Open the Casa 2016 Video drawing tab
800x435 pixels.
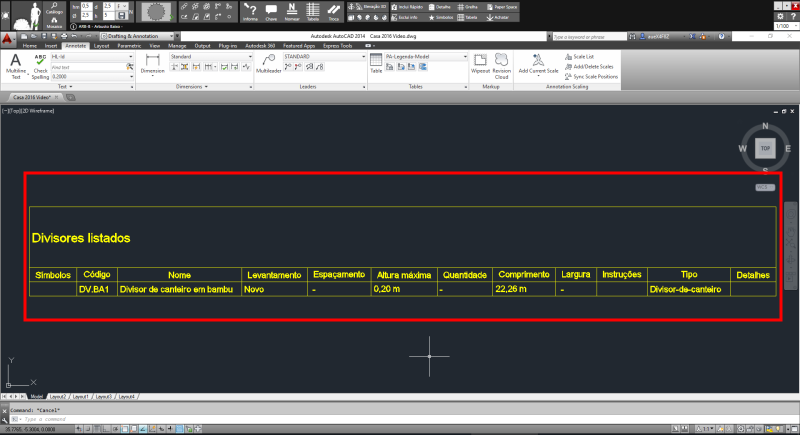pos(32,97)
